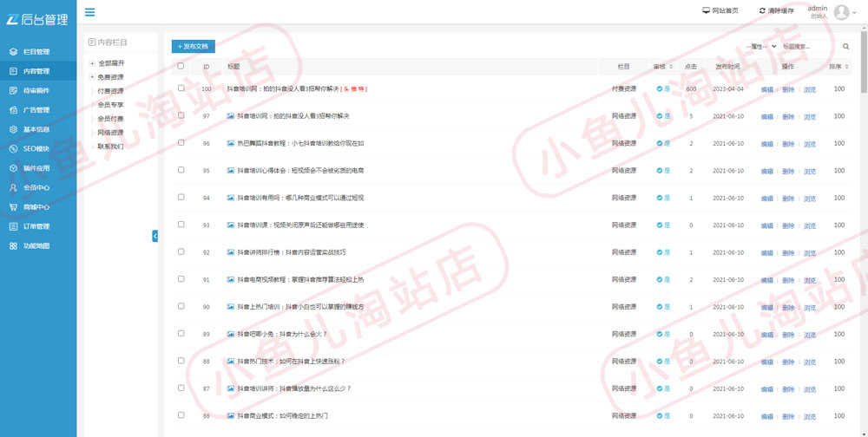Open 广告管理 in the sidebar
This screenshot has width=868, height=437.
[x=38, y=109]
